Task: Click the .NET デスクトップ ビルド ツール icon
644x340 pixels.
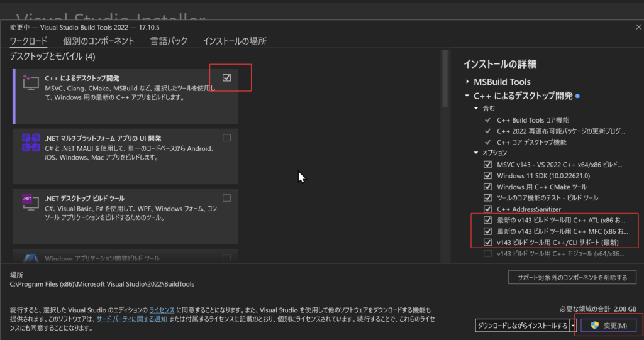Action: tap(30, 202)
